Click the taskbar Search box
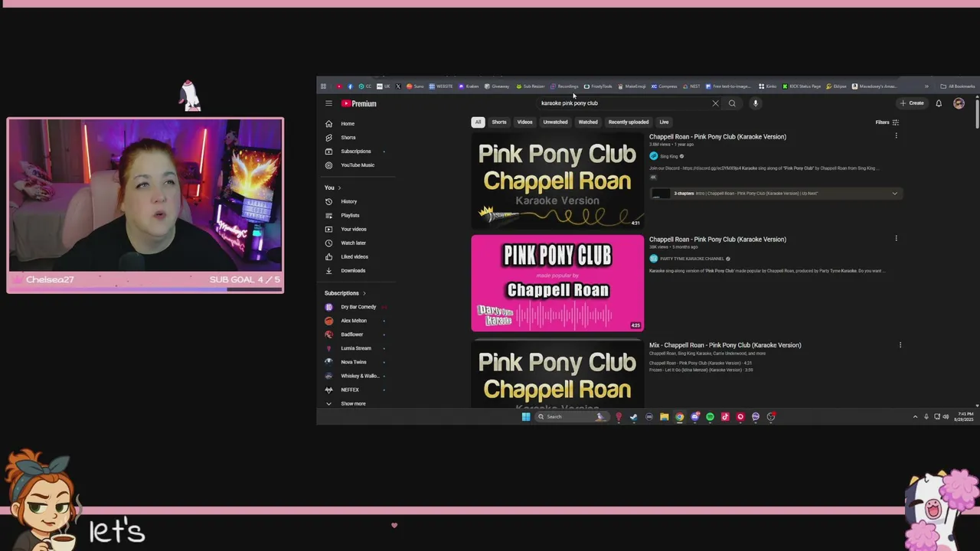This screenshot has height=551, width=980. pos(571,417)
